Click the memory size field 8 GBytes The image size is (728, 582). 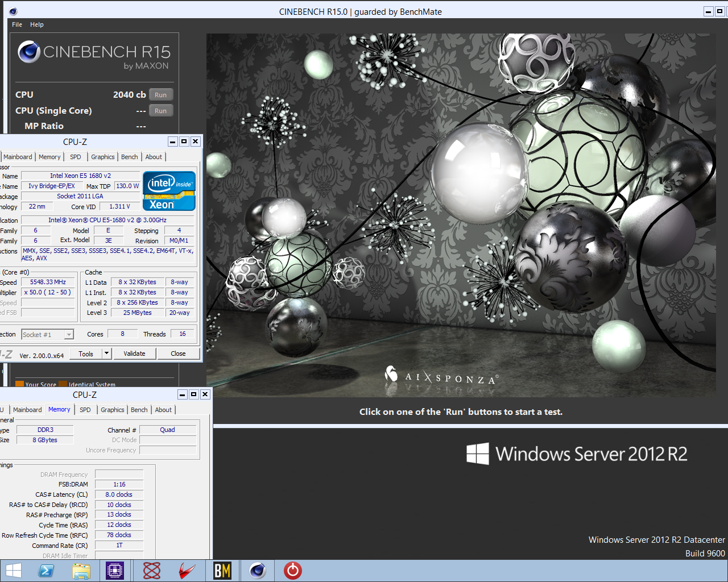click(45, 440)
